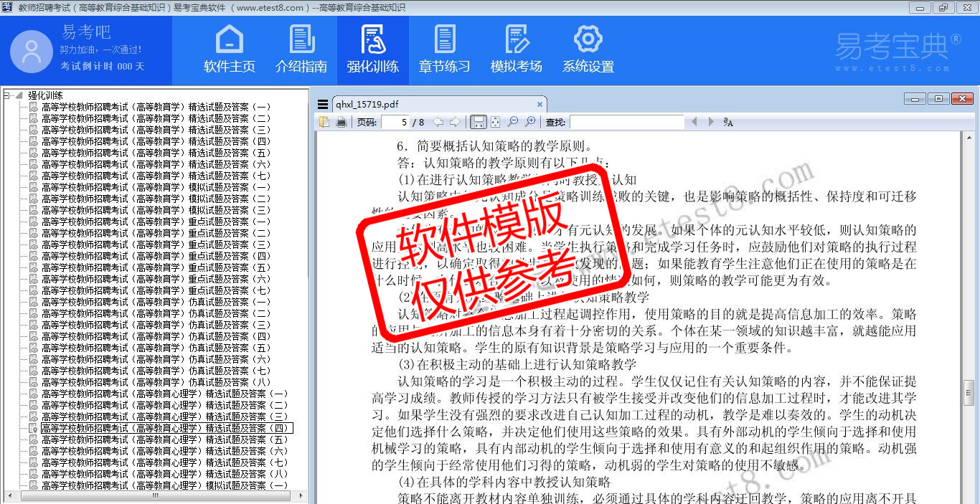The height and width of the screenshot is (504, 980).
Task: Open 高等教育心理学 精选试题及答案（五）
Action: tap(165, 439)
